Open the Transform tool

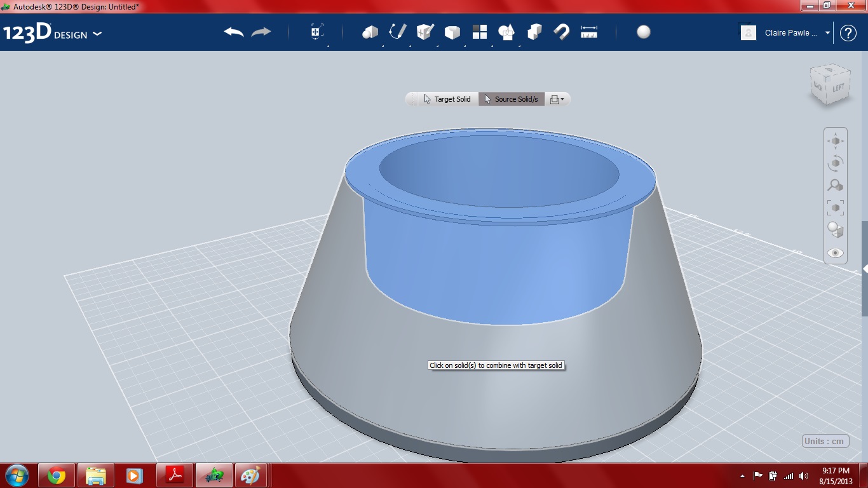tap(317, 32)
